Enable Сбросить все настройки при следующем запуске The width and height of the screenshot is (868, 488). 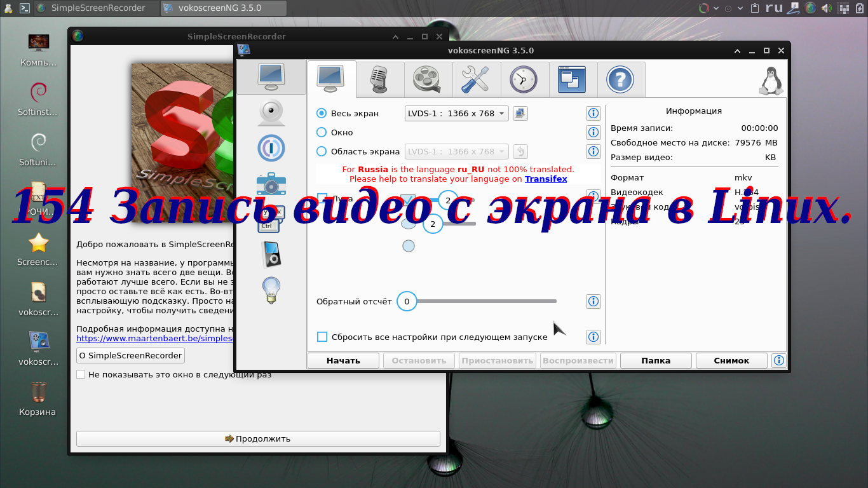coord(322,337)
